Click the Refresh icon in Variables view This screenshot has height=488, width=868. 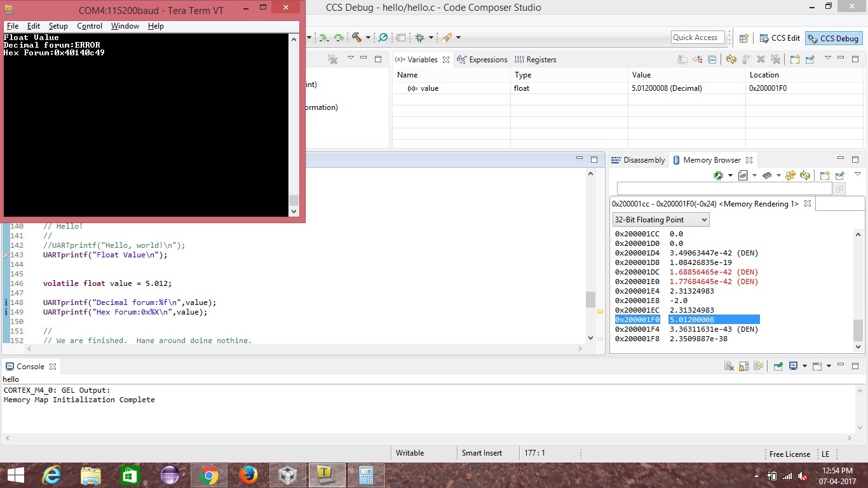pyautogui.click(x=731, y=59)
